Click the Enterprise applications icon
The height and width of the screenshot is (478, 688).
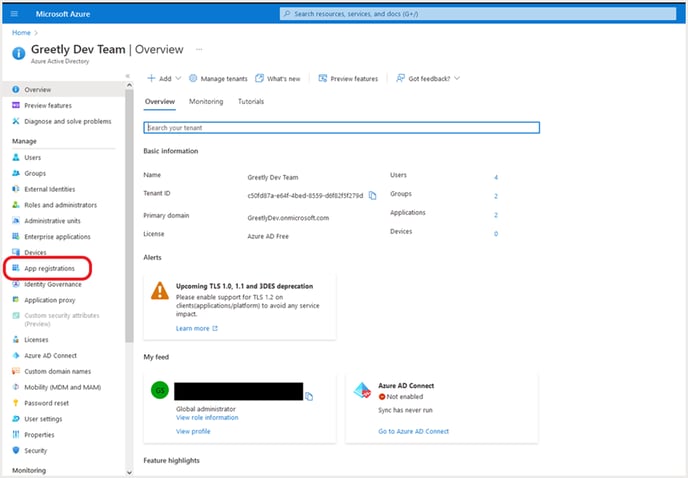tap(16, 236)
